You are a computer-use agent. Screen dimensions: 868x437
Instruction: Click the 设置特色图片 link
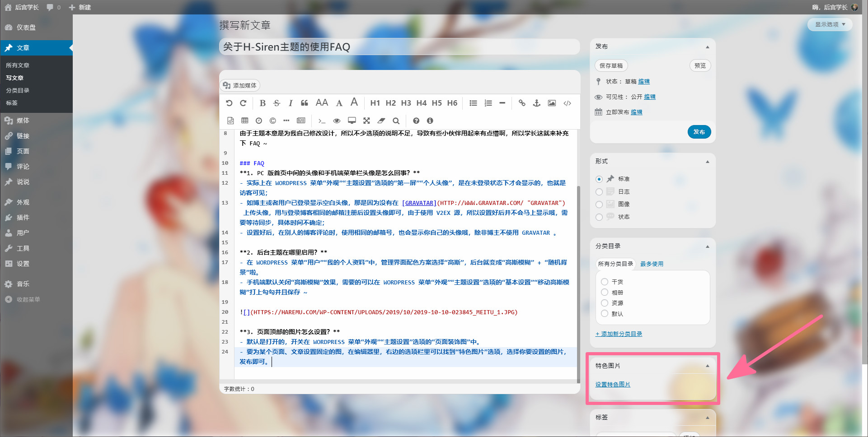(x=613, y=385)
